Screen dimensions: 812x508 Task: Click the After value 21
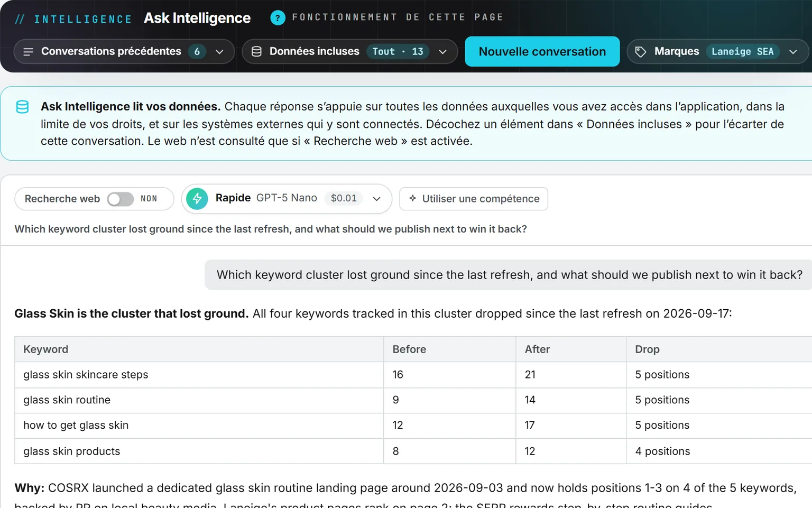click(530, 375)
